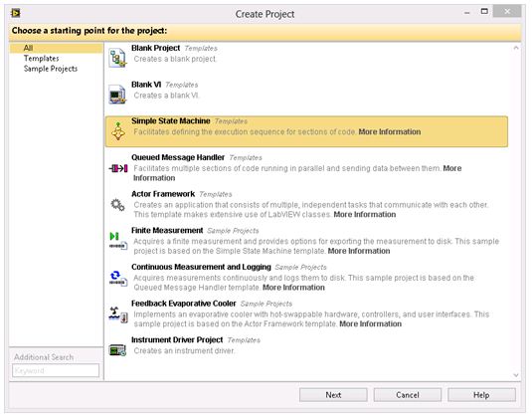Focus the Keyword search field
Screen dimensions: 532x419
[56, 370]
